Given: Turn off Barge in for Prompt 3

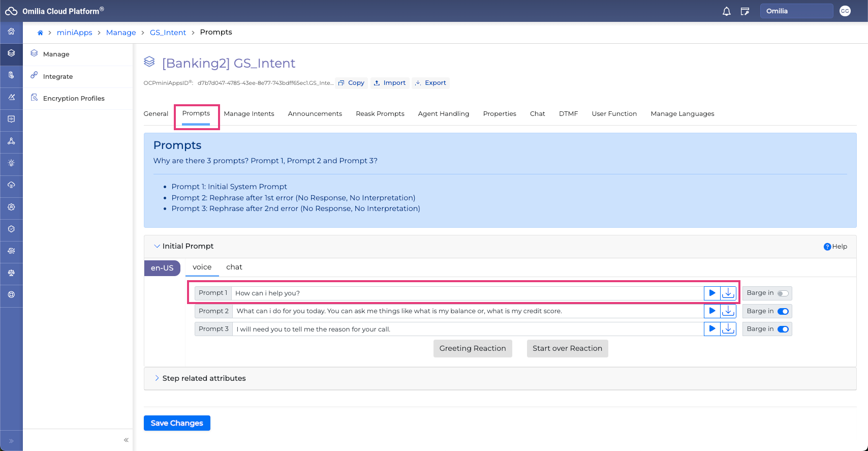Looking at the screenshot, I should (783, 329).
